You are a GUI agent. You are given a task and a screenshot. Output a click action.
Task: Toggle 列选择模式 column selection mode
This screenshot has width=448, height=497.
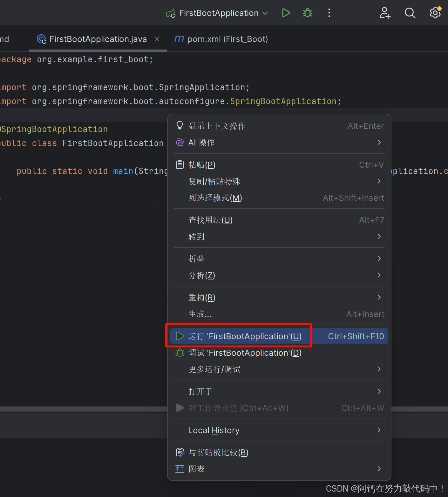(x=215, y=198)
